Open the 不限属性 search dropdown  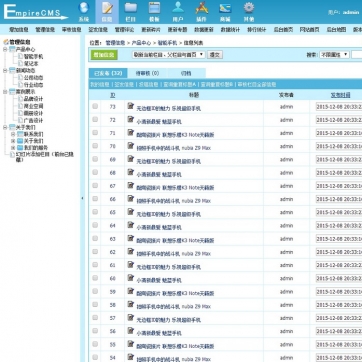(334, 55)
